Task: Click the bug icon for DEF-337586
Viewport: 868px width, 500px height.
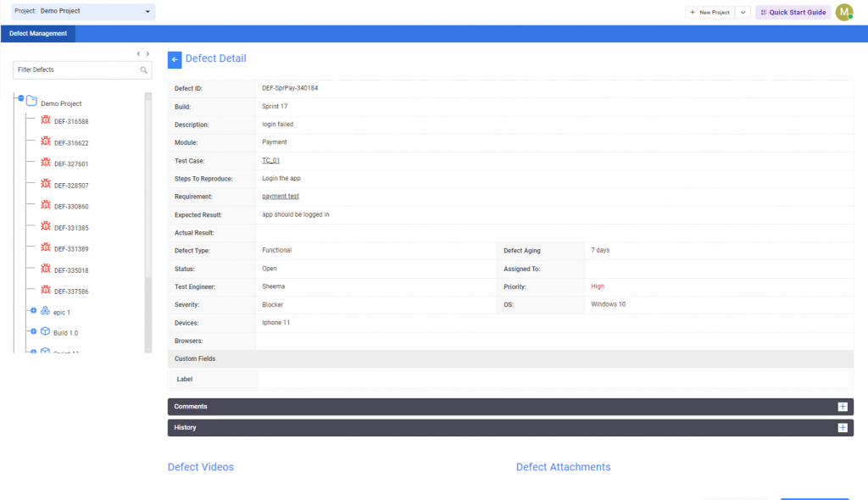Action: (x=46, y=290)
